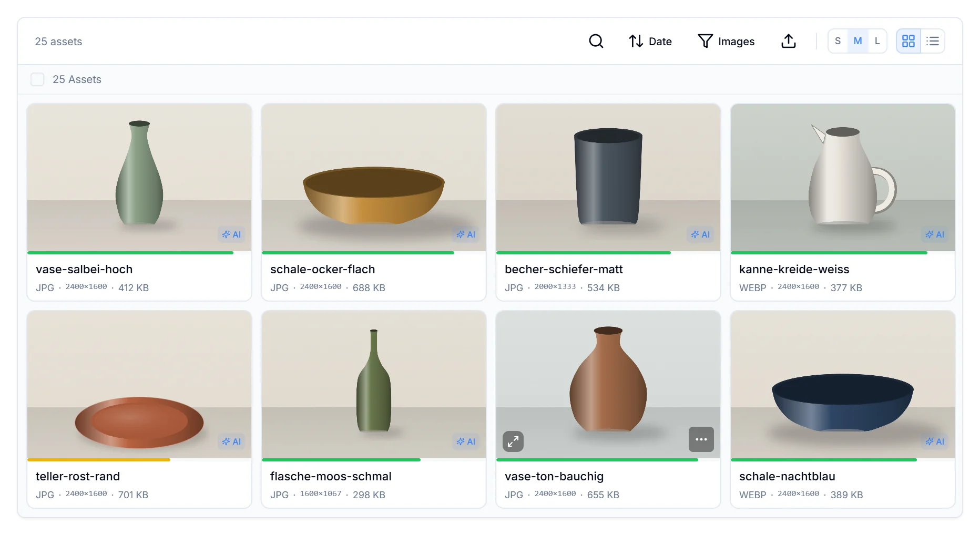Set thumbnail size to S
Image resolution: width=980 pixels, height=535 pixels.
point(838,41)
